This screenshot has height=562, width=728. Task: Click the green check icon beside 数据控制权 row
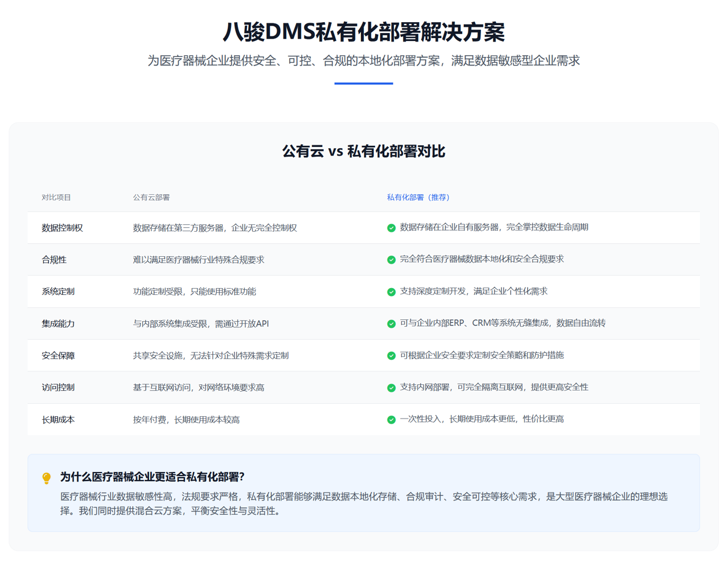point(391,228)
